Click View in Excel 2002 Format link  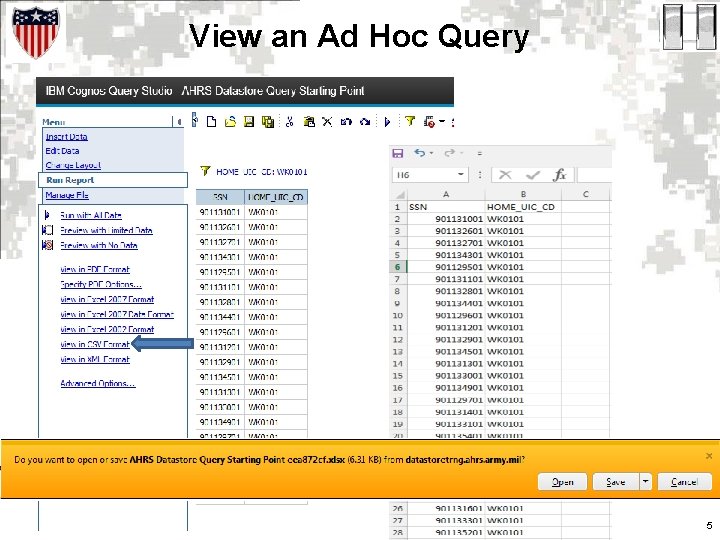click(107, 329)
